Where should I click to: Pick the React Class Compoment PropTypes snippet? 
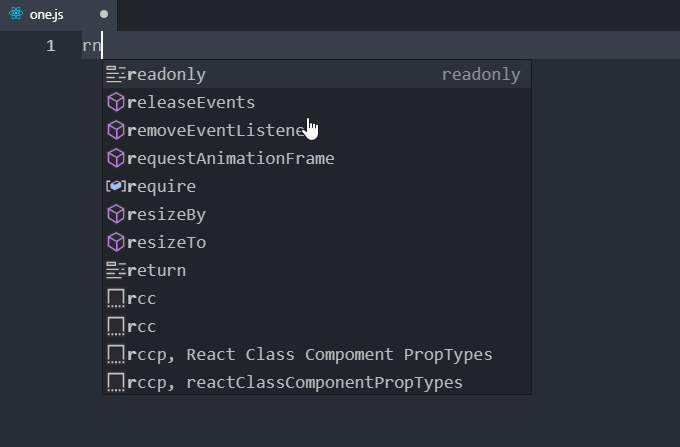pos(310,354)
